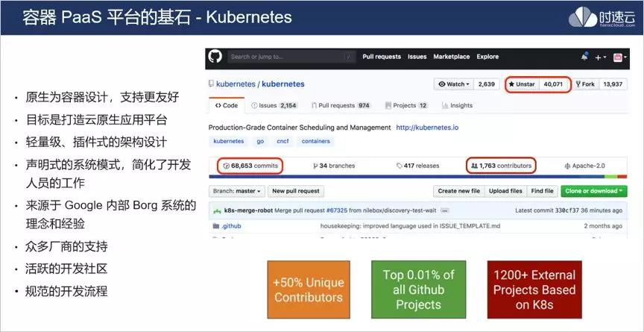Image resolution: width=644 pixels, height=332 pixels.
Task: Click the New pull request button
Action: pyautogui.click(x=296, y=191)
